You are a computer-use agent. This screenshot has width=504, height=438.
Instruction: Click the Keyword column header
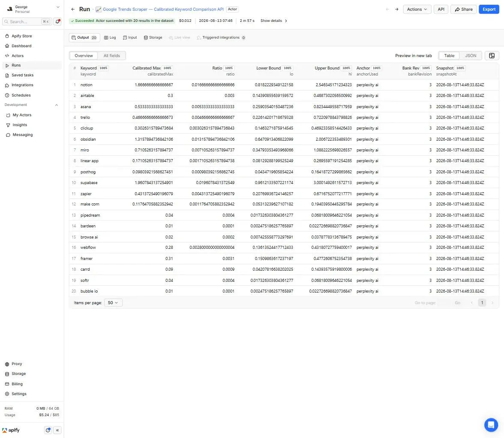88,68
